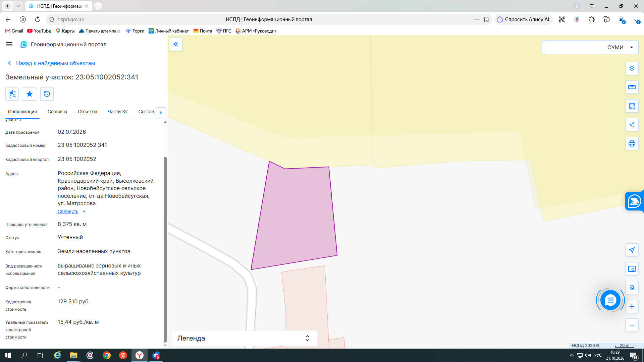Open Windows Start menu
The height and width of the screenshot is (362, 644).
click(x=8, y=355)
